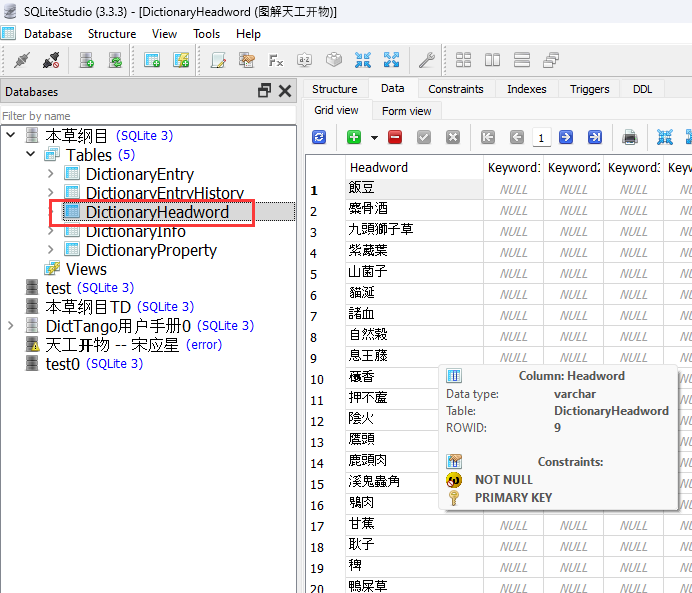Click Disconnect from database toolbar icon

[x=51, y=60]
